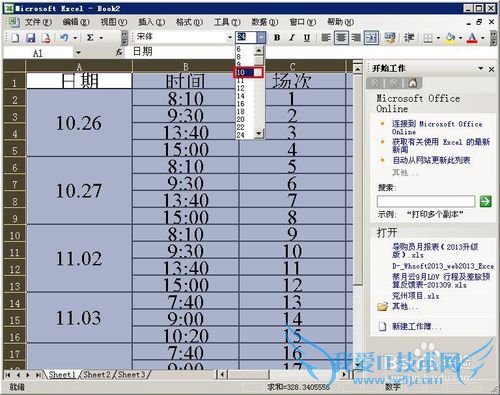Click the Save disk icon
This screenshot has width=500, height=395.
[x=31, y=37]
